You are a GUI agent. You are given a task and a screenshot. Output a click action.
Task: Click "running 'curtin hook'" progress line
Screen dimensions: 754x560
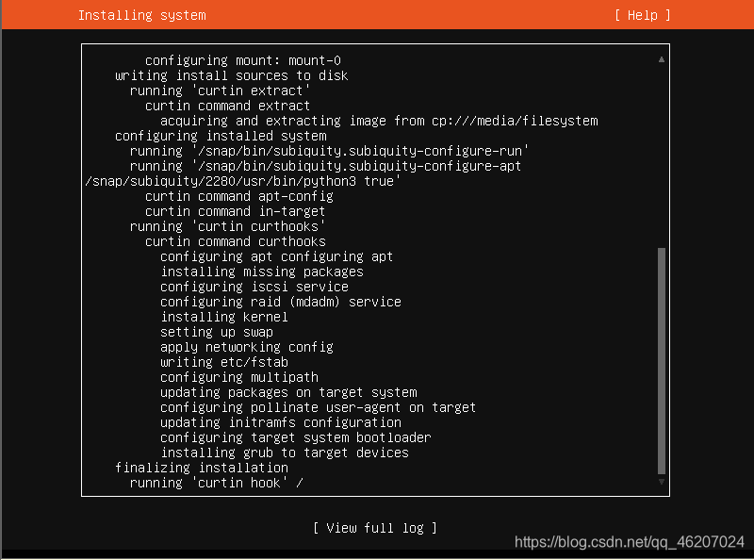217,483
